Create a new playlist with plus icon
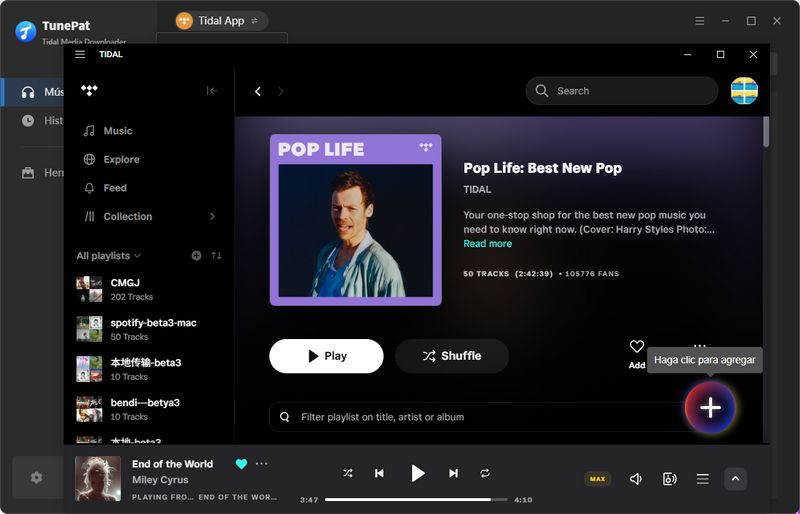 point(196,255)
